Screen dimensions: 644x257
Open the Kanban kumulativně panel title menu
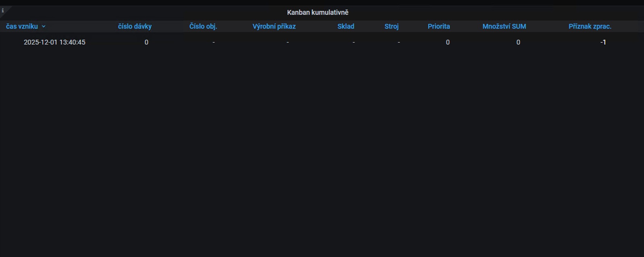tap(317, 12)
